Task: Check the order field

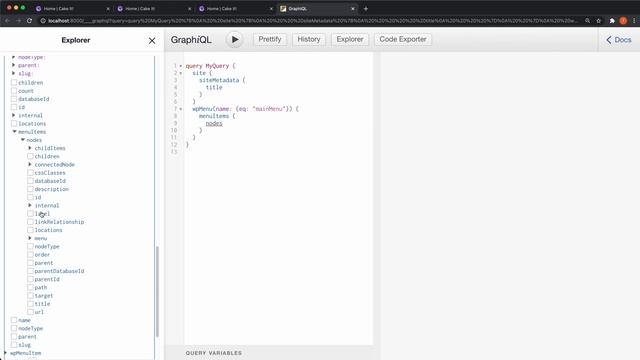Action: [30, 255]
